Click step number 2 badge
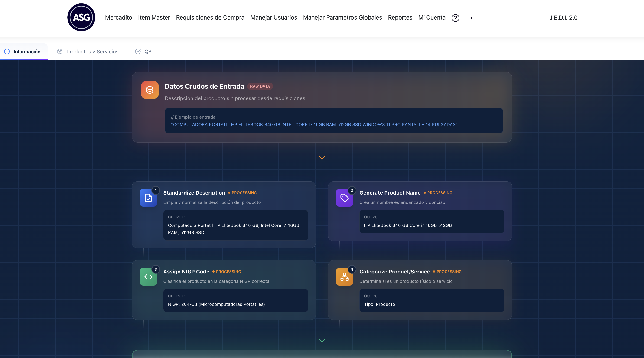This screenshot has width=644, height=358. pos(352,190)
